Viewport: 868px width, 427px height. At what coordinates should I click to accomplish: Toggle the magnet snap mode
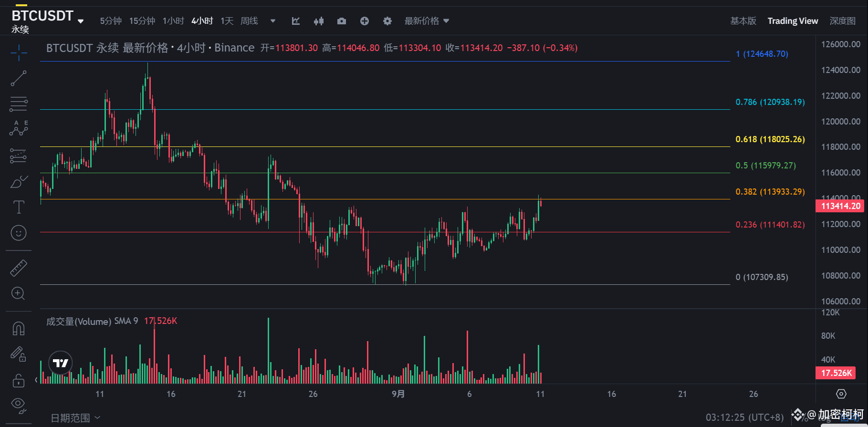click(x=19, y=329)
